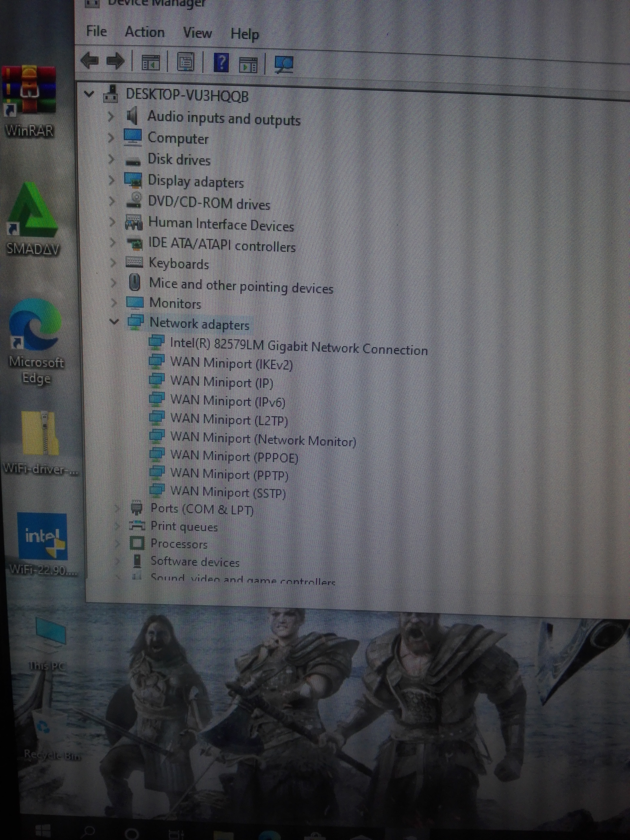
Task: Click the Monitors category icon
Action: click(135, 303)
